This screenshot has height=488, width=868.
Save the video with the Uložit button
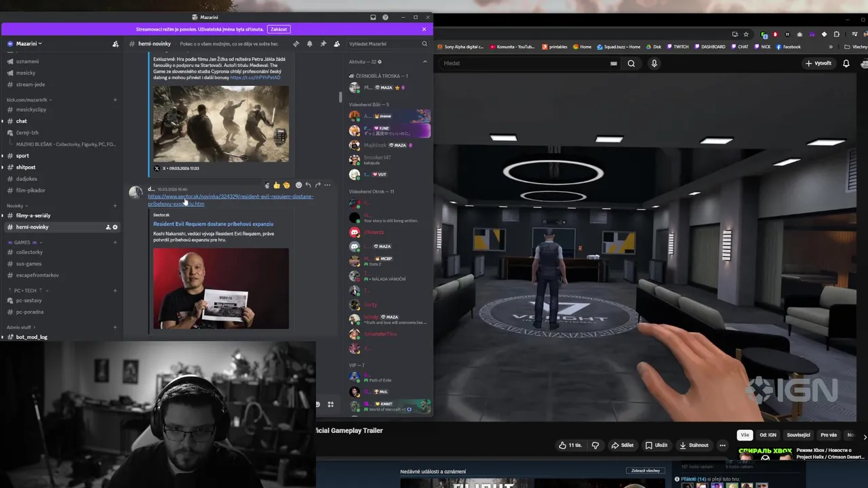[x=656, y=445]
